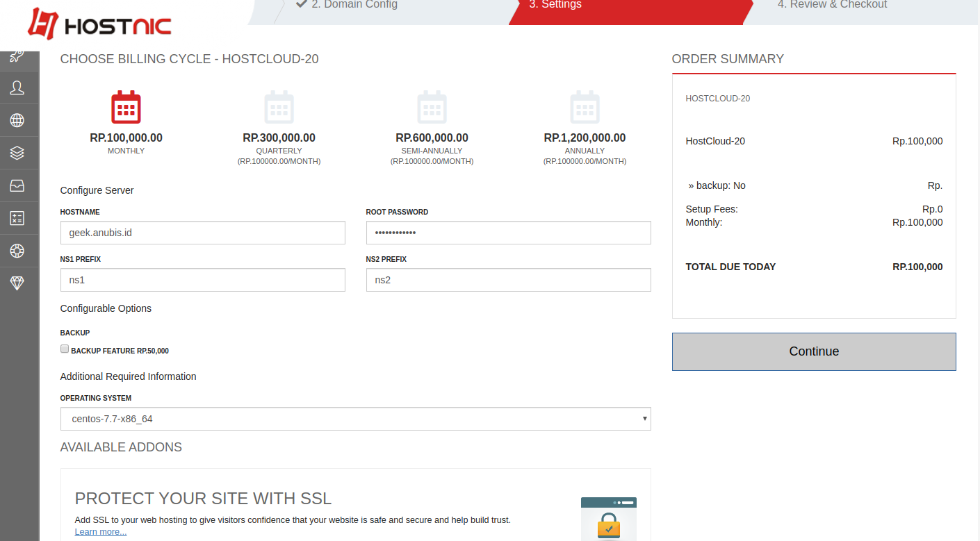Click into the NS2 Prefix field
Image resolution: width=980 pixels, height=541 pixels.
click(509, 280)
